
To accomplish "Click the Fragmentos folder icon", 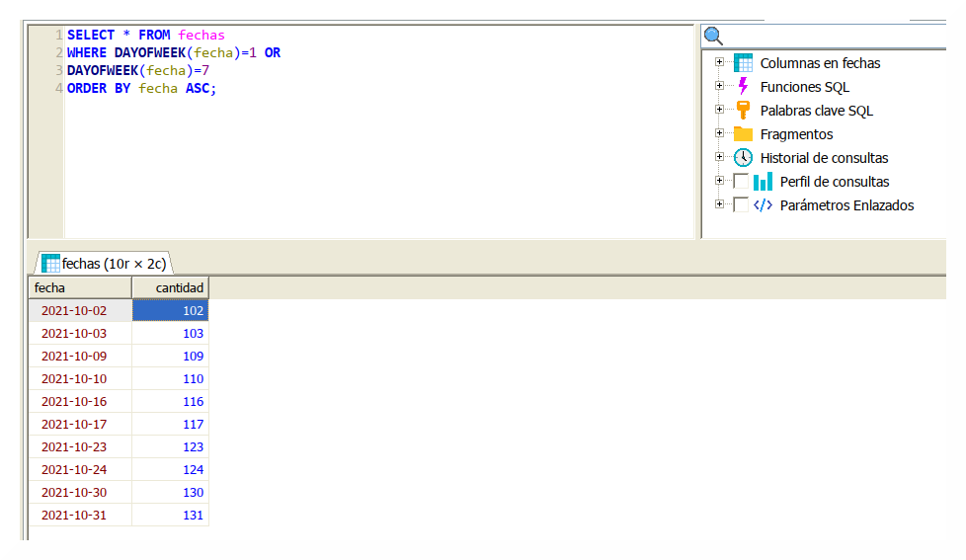I will (743, 134).
